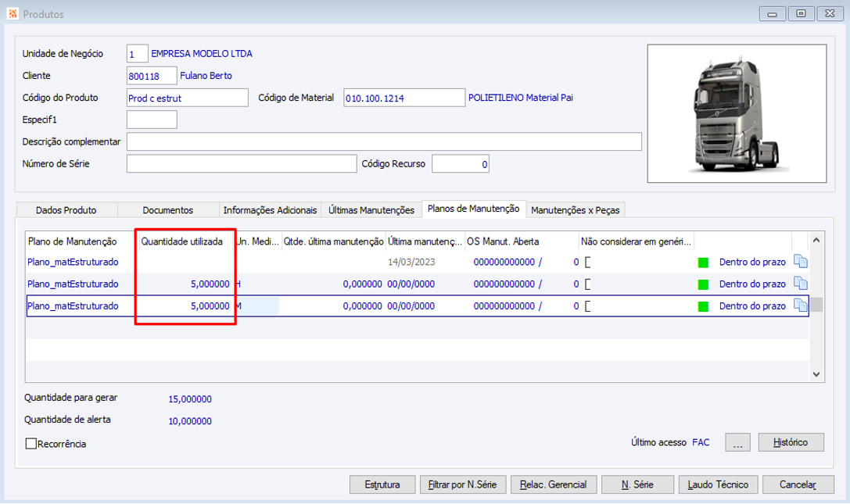Viewport: 850px width, 504px height.
Task: Click green status square in 14/03/2023 row
Action: click(703, 263)
